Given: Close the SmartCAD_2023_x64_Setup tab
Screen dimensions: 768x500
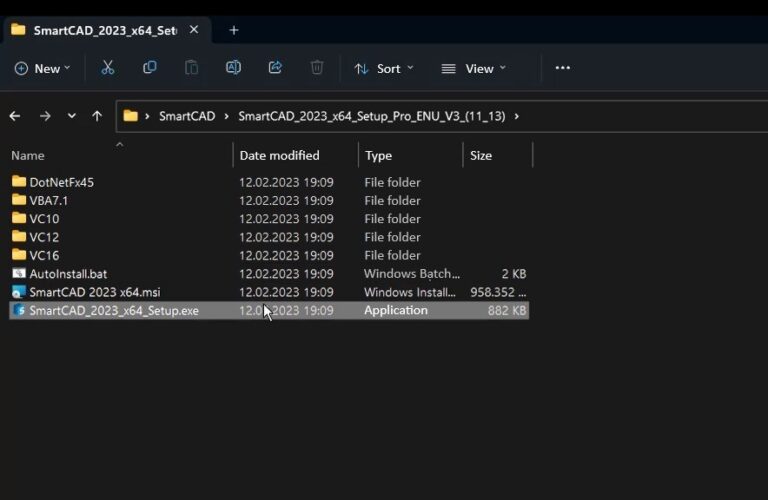Looking at the screenshot, I should [x=194, y=30].
